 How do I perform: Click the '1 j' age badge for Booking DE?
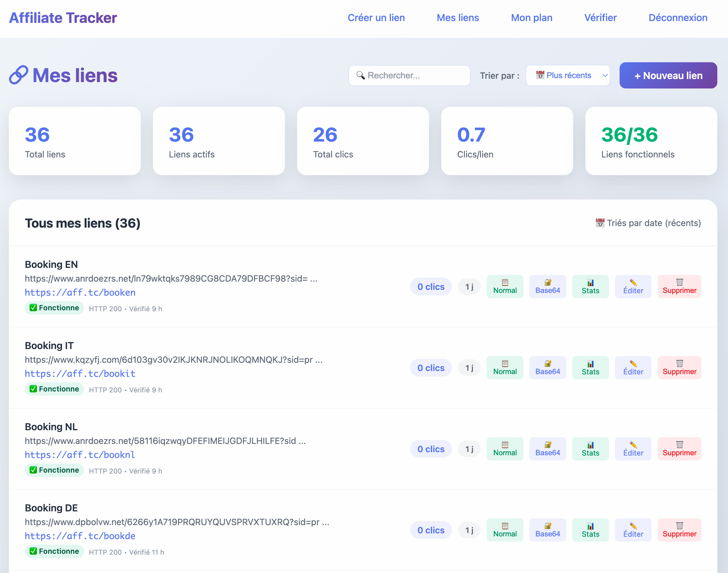click(469, 530)
